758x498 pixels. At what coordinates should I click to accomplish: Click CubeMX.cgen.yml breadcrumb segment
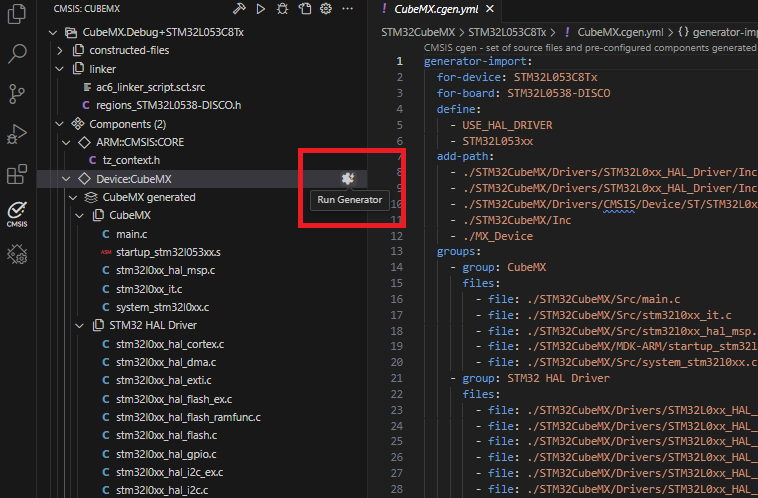pyautogui.click(x=620, y=32)
